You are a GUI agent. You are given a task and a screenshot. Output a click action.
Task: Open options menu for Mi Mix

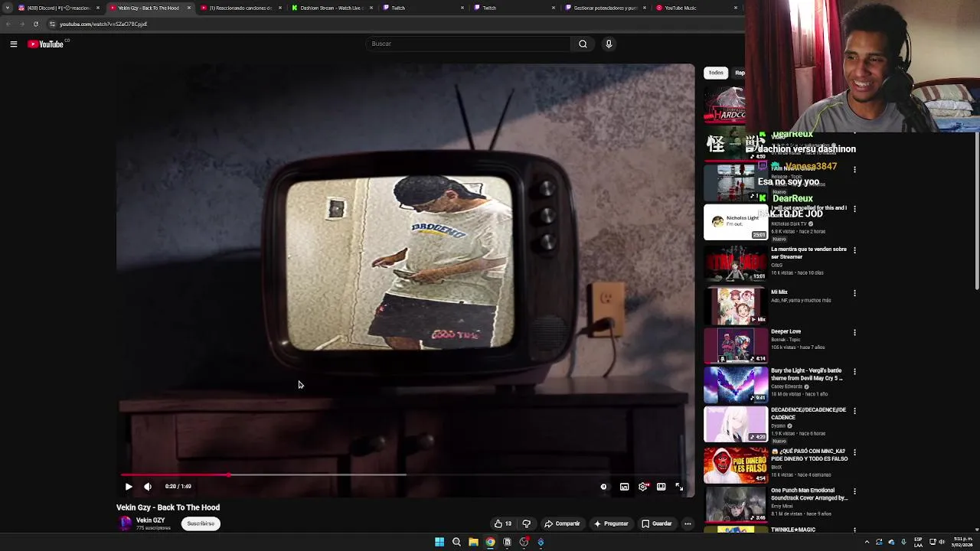854,293
